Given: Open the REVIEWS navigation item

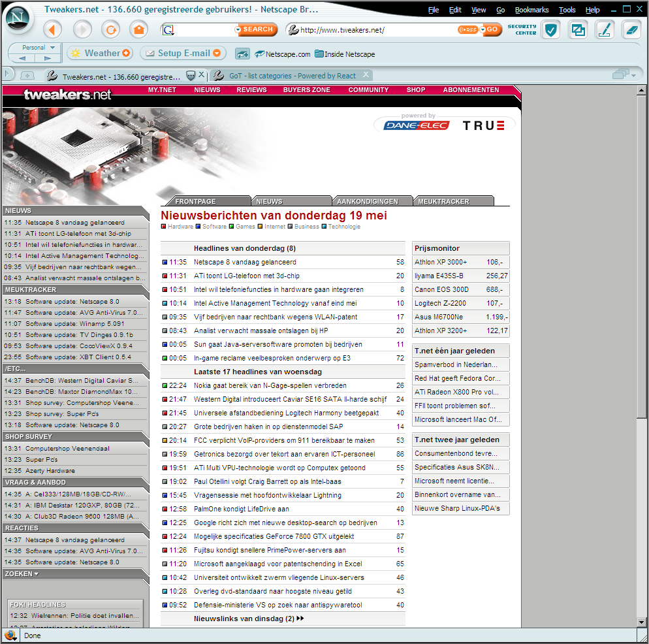Looking at the screenshot, I should [251, 90].
